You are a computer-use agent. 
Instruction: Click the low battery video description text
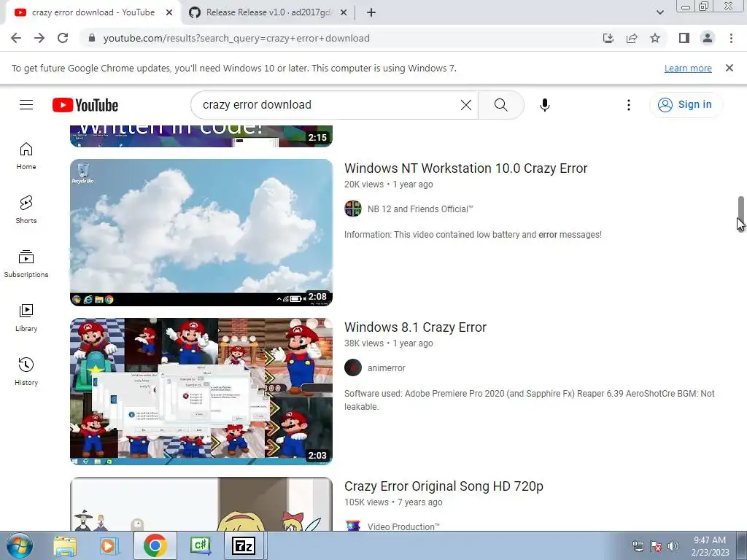(x=473, y=235)
